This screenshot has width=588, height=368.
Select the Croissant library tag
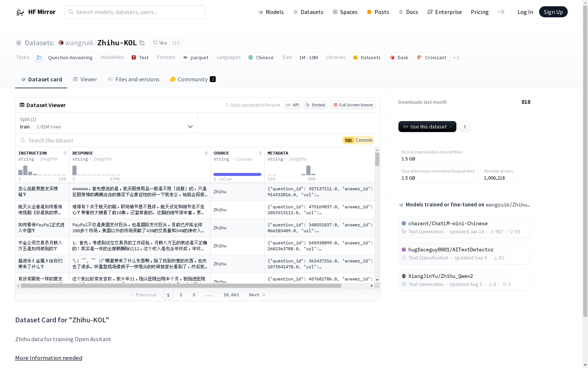432,57
